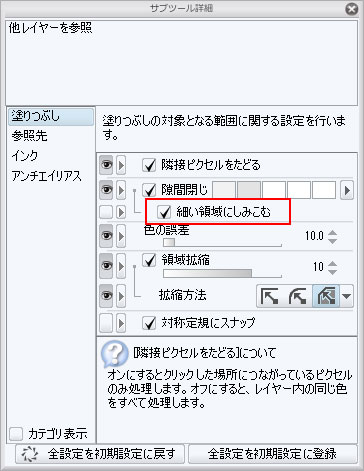Click the 領域拡縮 value 10
This screenshot has height=471, width=364.
(318, 267)
